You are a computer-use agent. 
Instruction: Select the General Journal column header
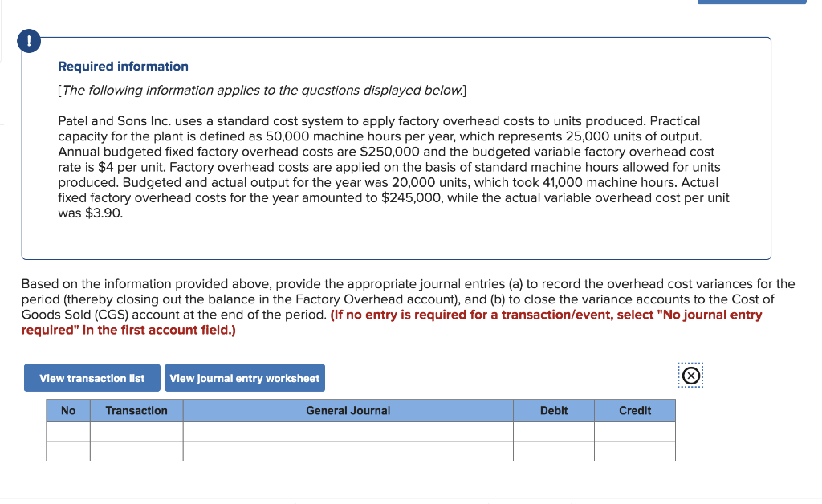point(348,410)
